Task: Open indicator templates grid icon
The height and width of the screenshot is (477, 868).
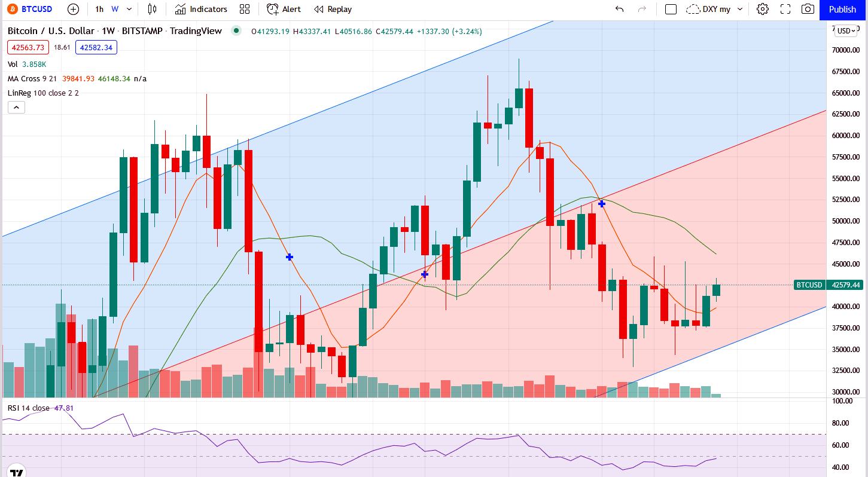Action: 244,9
